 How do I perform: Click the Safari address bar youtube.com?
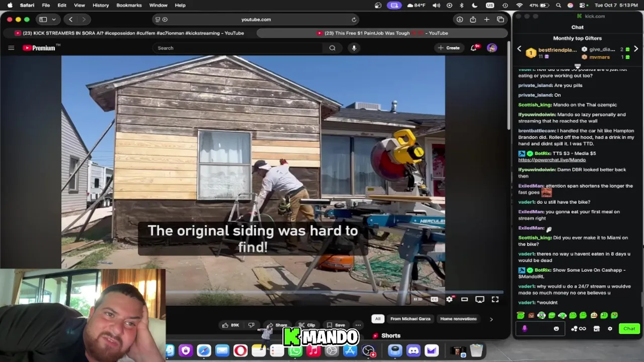click(256, 19)
